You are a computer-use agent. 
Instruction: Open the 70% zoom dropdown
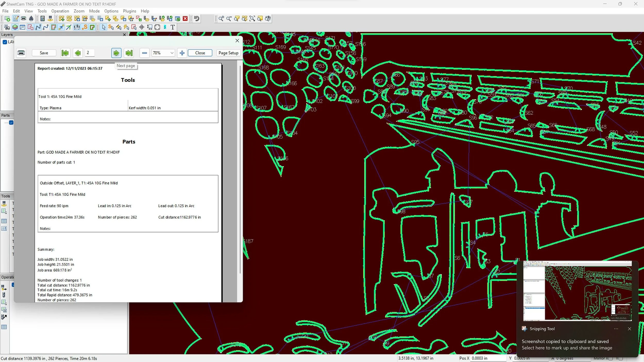[x=172, y=53]
